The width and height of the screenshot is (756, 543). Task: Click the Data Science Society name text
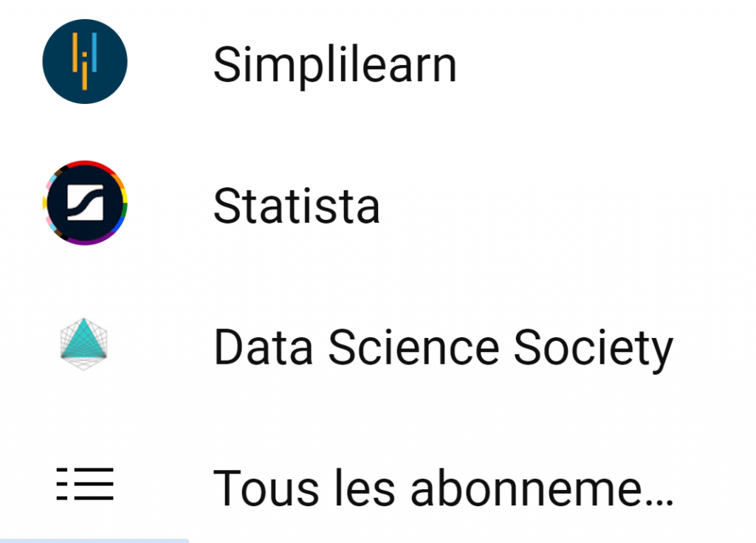tap(443, 347)
